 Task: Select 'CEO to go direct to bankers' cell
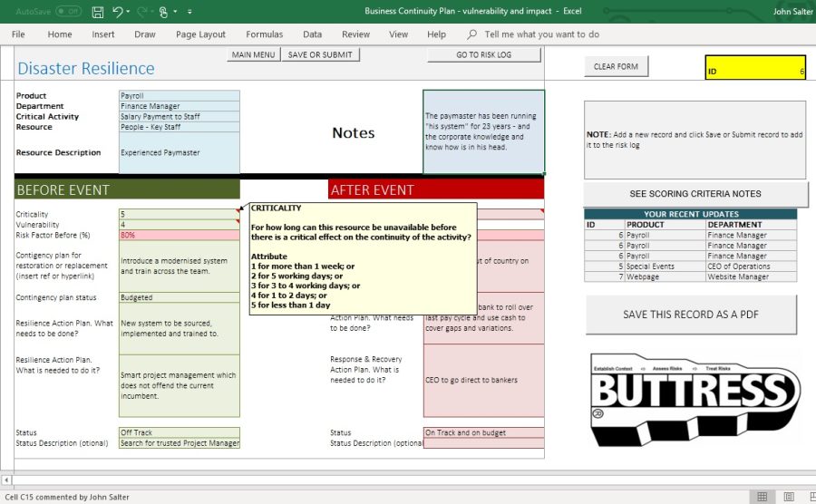coord(484,380)
